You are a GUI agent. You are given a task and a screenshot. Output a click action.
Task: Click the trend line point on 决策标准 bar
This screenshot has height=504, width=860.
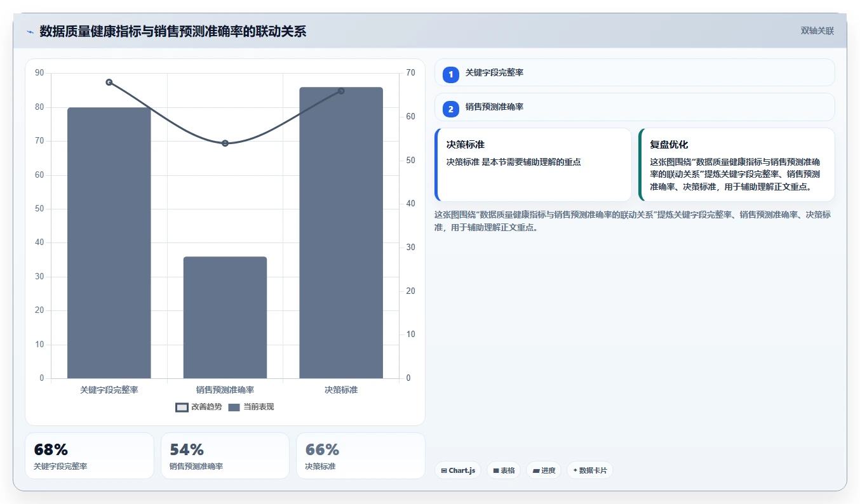coord(341,91)
